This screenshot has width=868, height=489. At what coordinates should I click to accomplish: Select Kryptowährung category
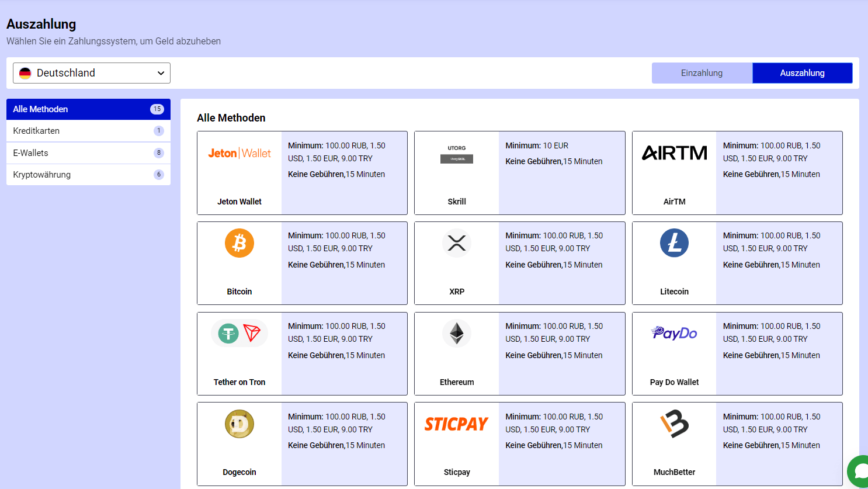tap(88, 175)
